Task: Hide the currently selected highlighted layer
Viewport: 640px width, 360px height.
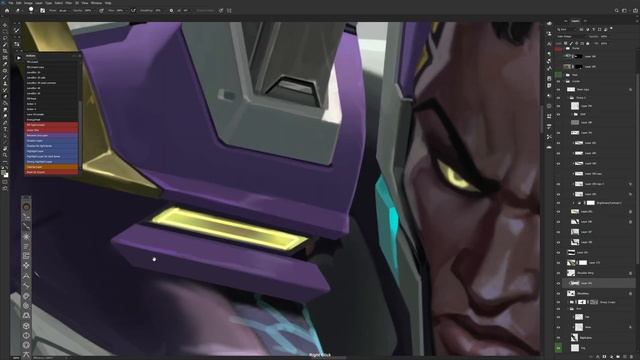Action: coord(558,283)
